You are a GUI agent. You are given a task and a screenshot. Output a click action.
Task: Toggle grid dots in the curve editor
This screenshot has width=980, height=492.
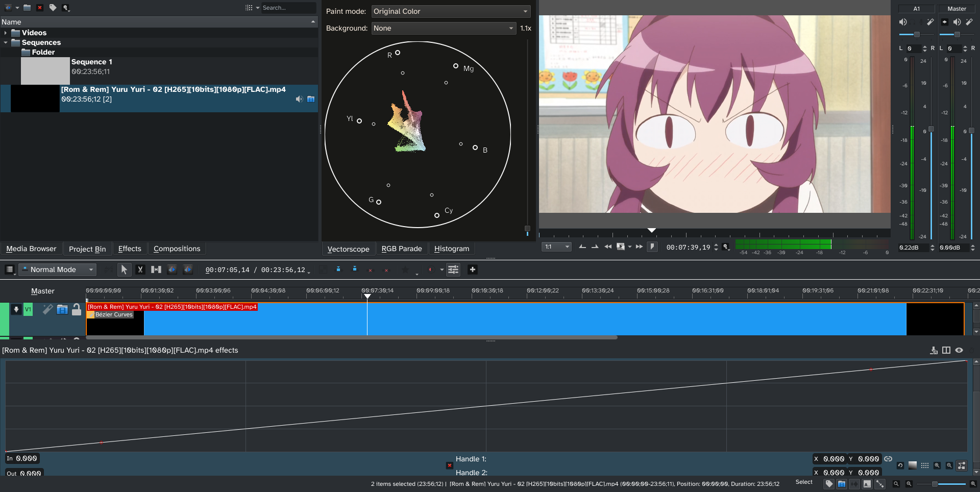pyautogui.click(x=925, y=465)
